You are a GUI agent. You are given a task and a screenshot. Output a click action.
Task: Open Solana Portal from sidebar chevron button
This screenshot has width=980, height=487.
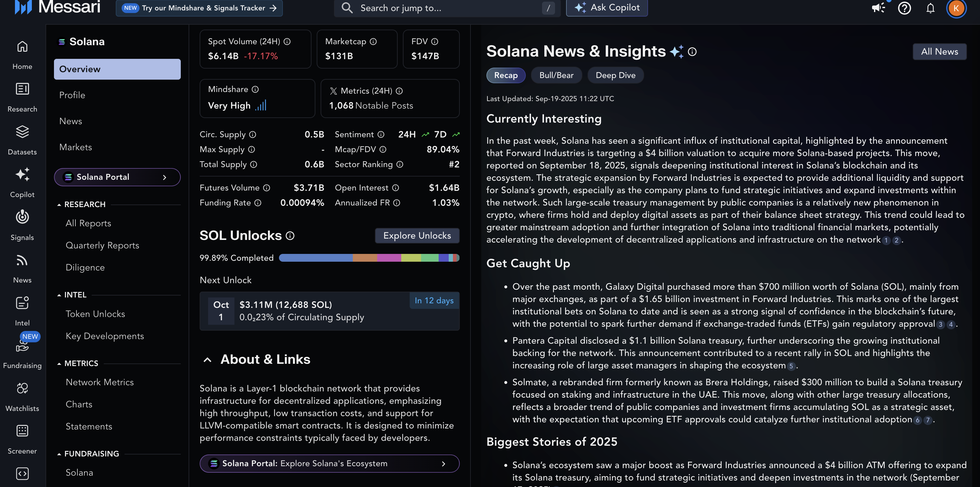(117, 177)
